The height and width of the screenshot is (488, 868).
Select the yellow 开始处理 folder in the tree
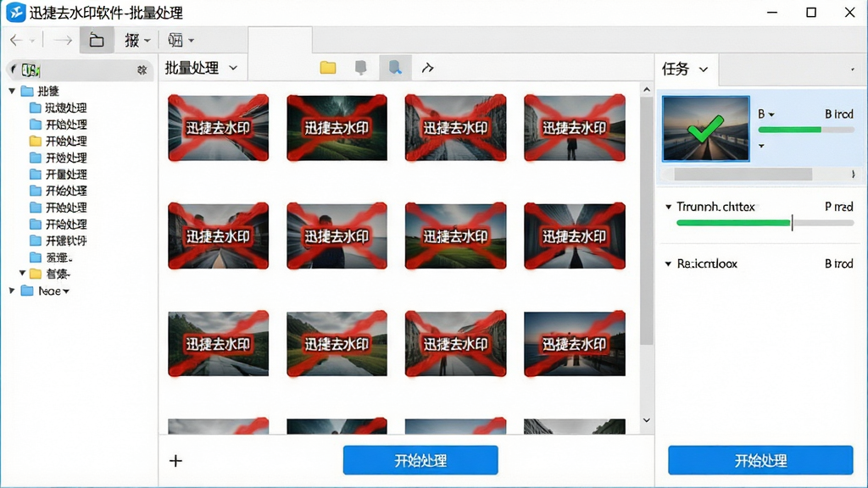click(x=58, y=141)
